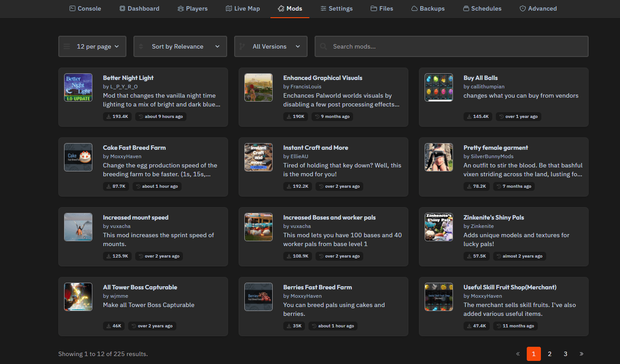Go to results page 2

550,354
